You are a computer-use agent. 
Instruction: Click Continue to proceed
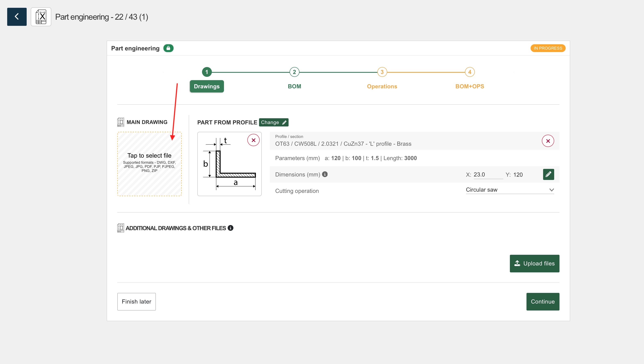542,301
